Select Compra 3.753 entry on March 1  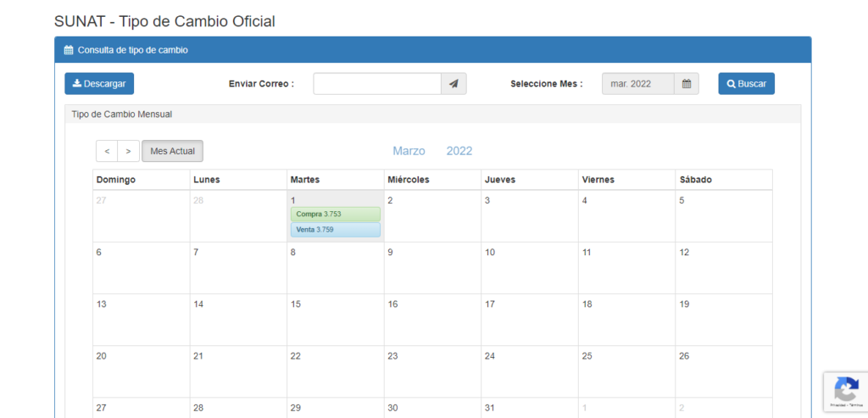pos(336,215)
